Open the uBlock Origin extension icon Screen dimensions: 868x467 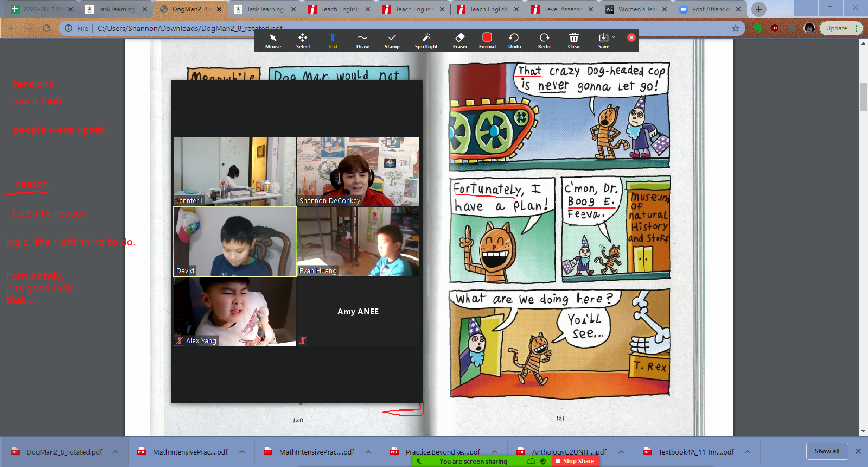click(x=775, y=28)
